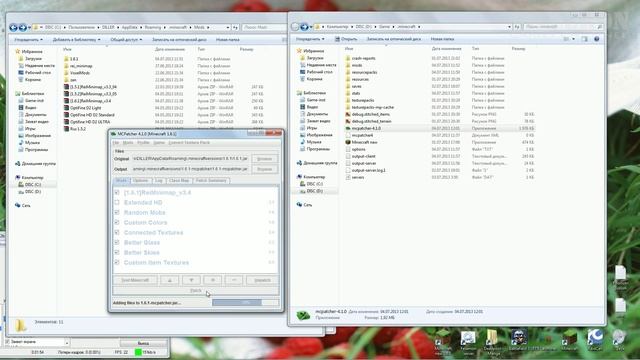The width and height of the screenshot is (640, 360).
Task: Open the Profile menu in MCPatcher
Action: tap(143, 142)
